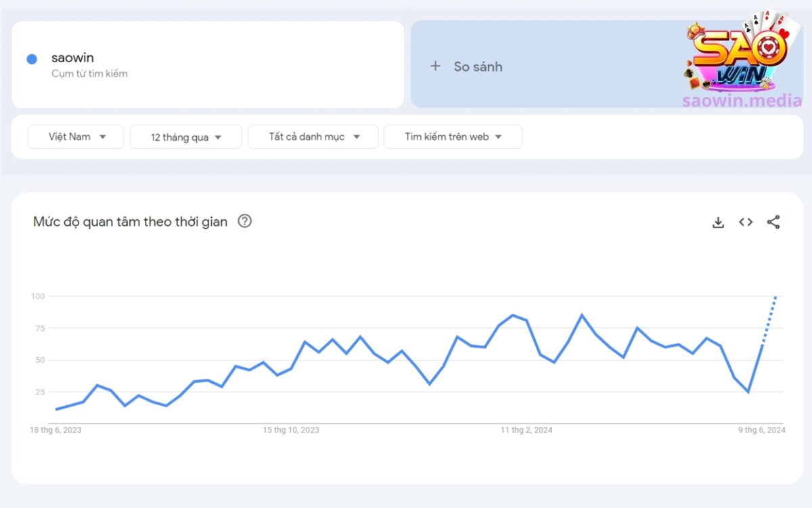Click the plus icon in the compare box
Image resolution: width=812 pixels, height=508 pixels.
(435, 66)
